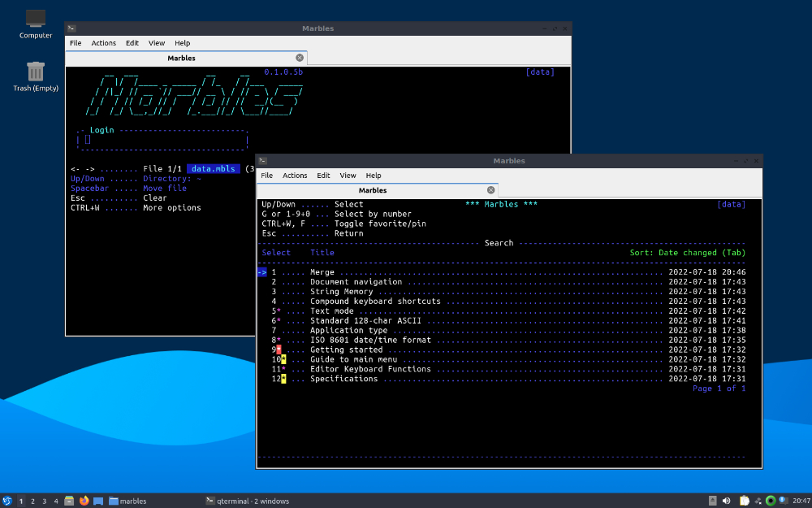Click the ISO 8601 date/time format entry
The height and width of the screenshot is (508, 812).
[x=370, y=340]
